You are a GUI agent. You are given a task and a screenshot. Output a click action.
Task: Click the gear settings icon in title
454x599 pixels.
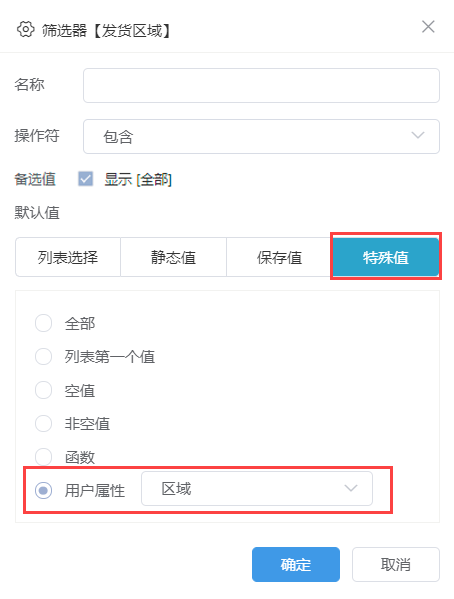pyautogui.click(x=26, y=29)
